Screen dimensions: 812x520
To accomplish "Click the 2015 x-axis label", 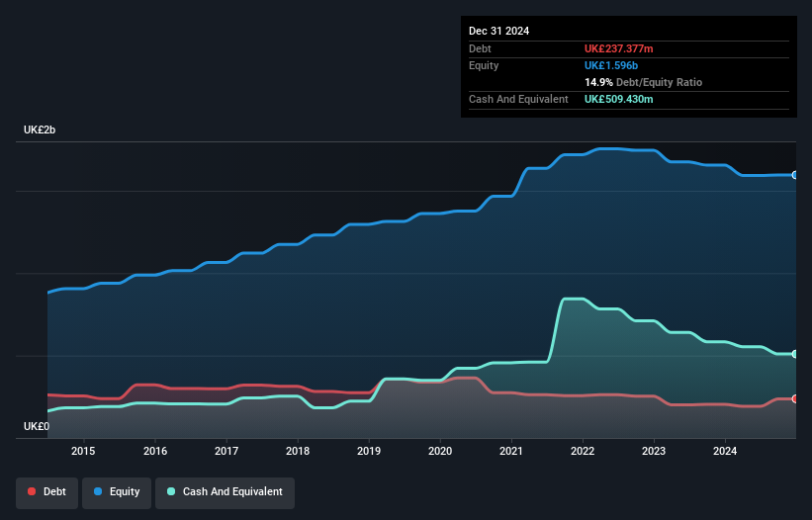I will click(x=83, y=451).
